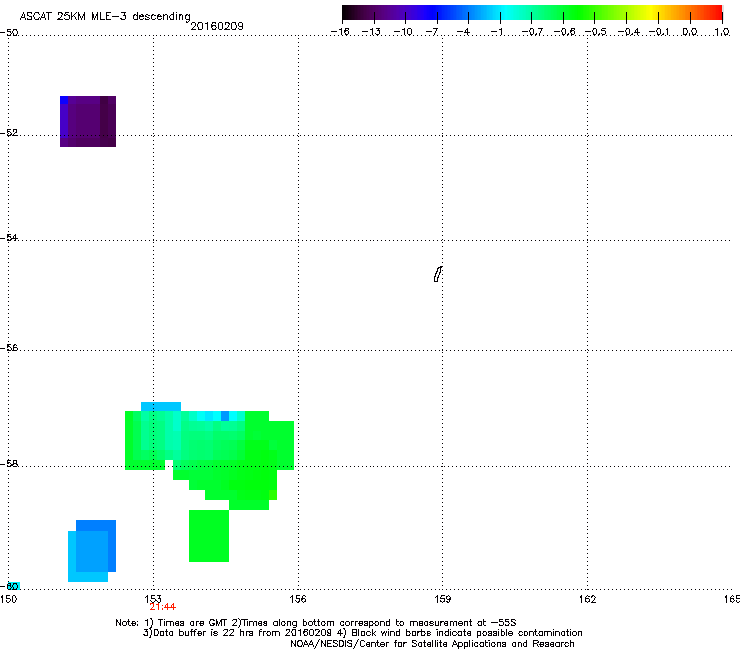Viewport: 740px width, 650px height.
Task: Click the -0.7 colorbar label
Action: [x=532, y=32]
